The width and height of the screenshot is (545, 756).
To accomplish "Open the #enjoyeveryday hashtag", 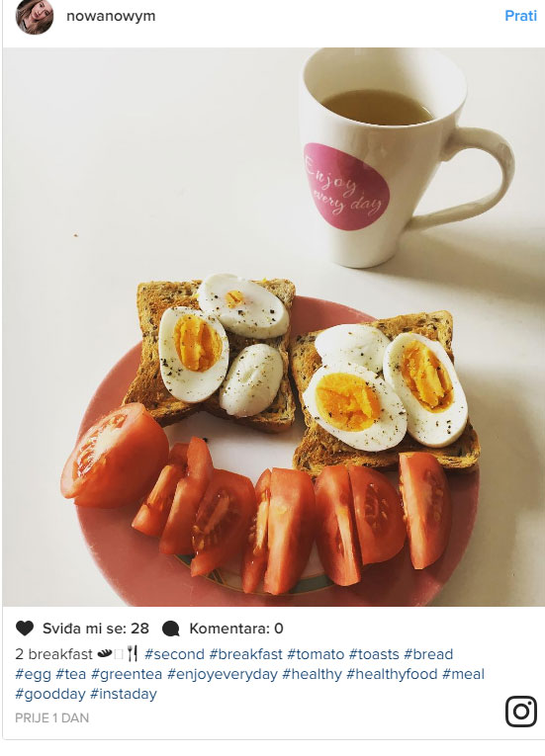I will point(223,674).
